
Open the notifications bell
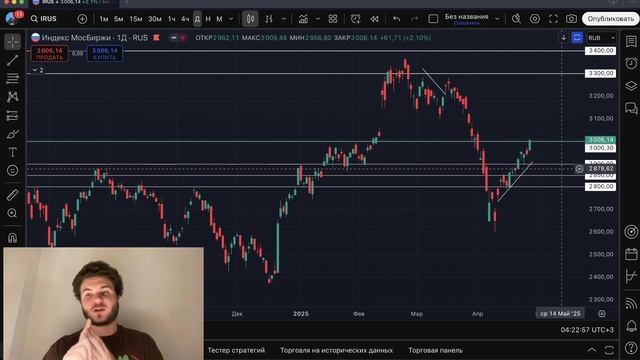click(x=631, y=325)
